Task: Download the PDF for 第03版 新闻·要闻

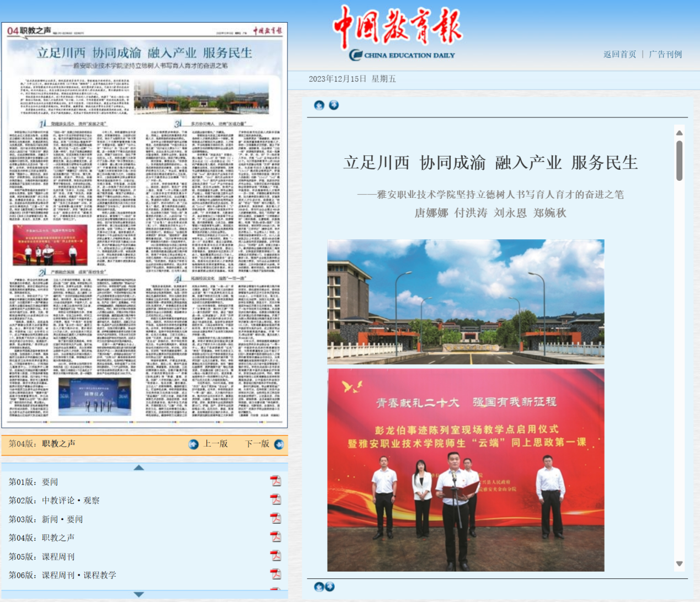Action: [275, 519]
